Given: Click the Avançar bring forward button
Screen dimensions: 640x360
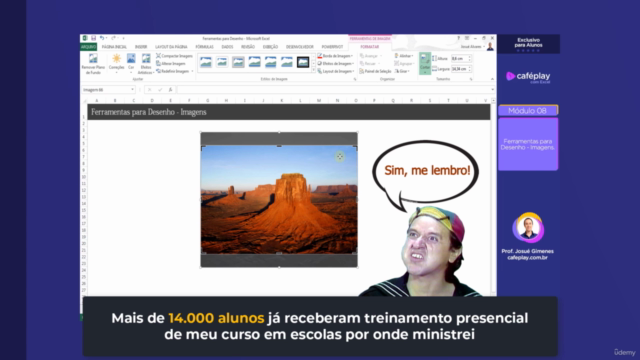Looking at the screenshot, I should [371, 56].
